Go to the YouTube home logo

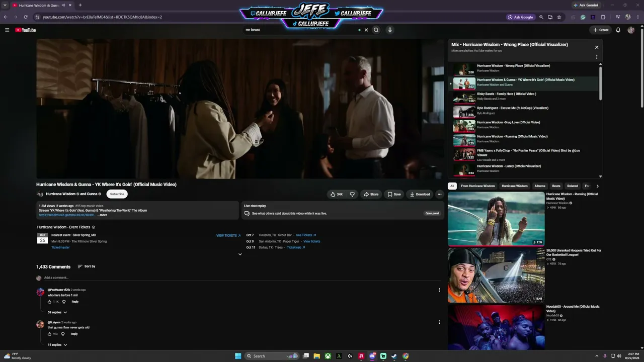tap(25, 30)
